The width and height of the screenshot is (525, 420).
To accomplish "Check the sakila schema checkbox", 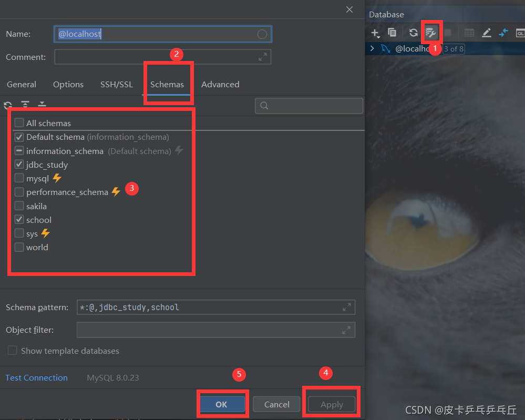I will tap(19, 206).
